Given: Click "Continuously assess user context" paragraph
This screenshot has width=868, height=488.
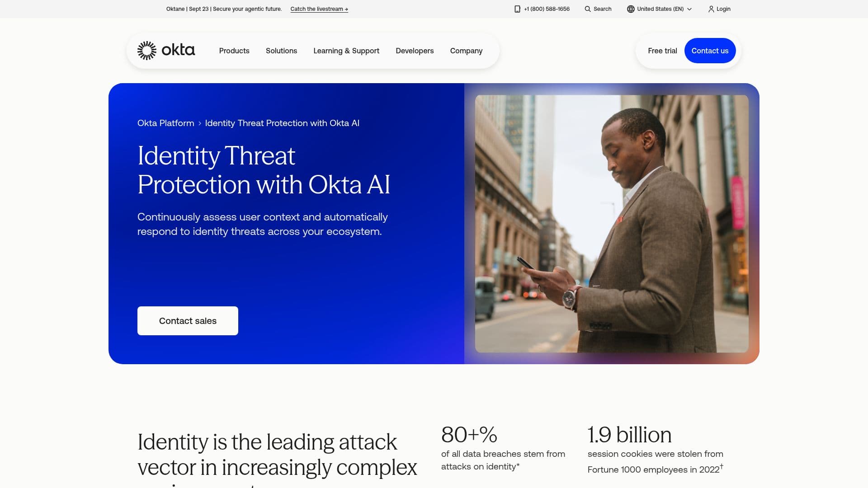Looking at the screenshot, I should click(x=262, y=224).
